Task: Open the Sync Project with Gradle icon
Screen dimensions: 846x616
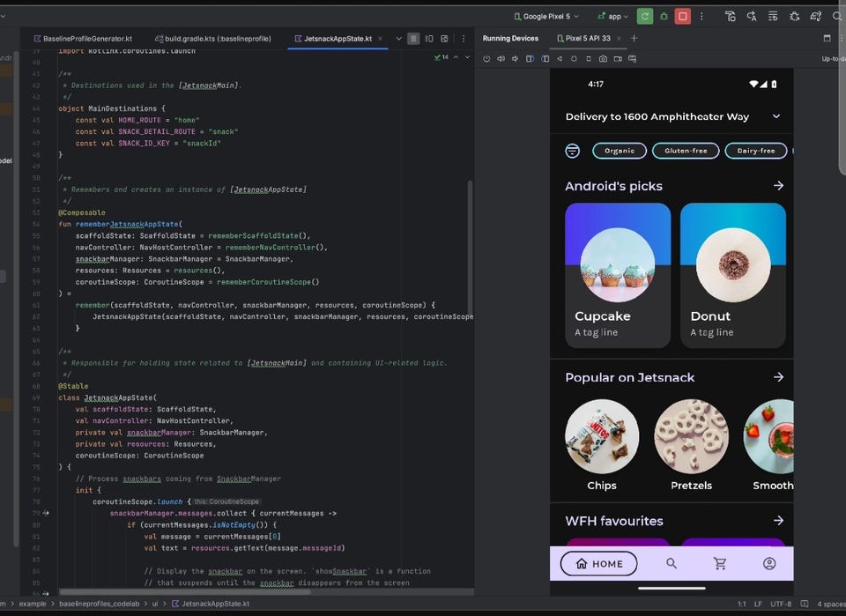Action: point(816,16)
